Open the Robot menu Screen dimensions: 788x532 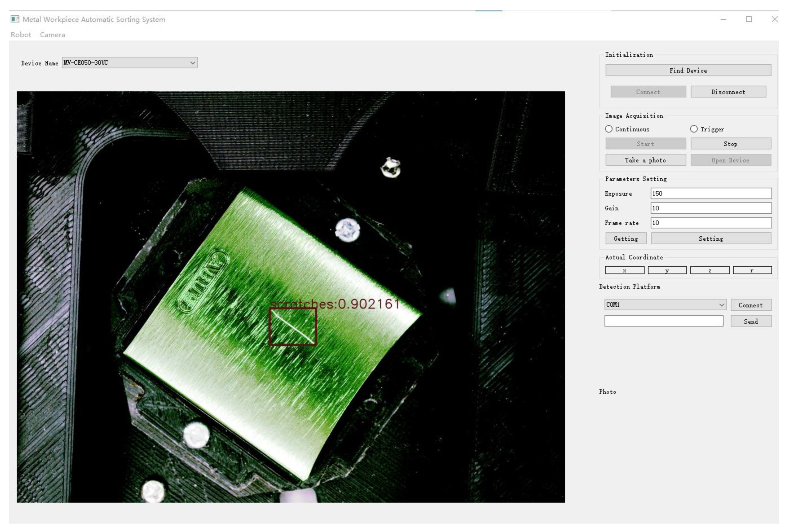[x=21, y=35]
